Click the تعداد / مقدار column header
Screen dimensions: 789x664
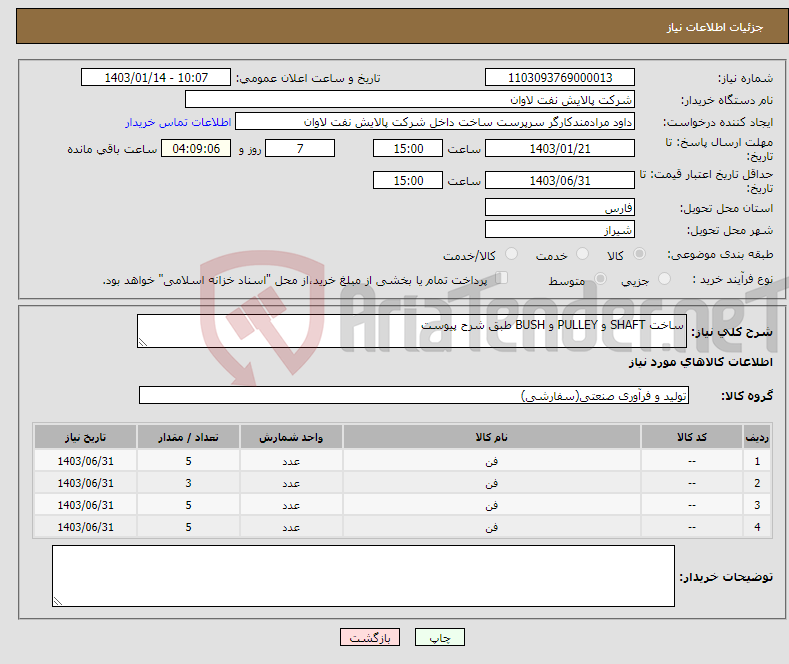pyautogui.click(x=188, y=437)
